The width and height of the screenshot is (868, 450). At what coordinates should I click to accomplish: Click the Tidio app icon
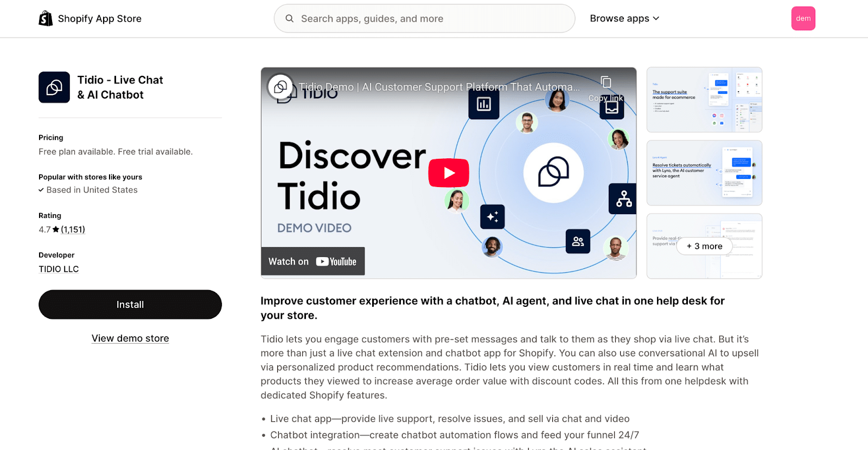click(54, 87)
